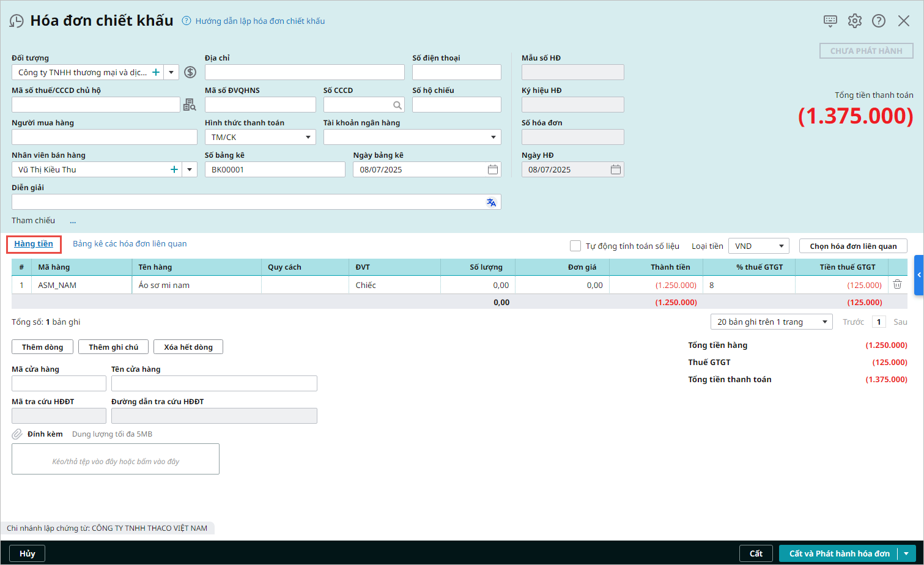The width and height of the screenshot is (924, 565).
Task: Expand the Hình thức thanh toán dropdown
Action: [308, 137]
